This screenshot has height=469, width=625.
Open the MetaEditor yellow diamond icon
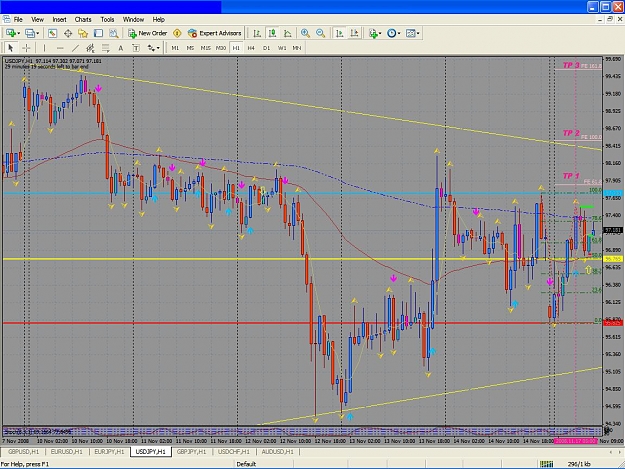tap(177, 33)
